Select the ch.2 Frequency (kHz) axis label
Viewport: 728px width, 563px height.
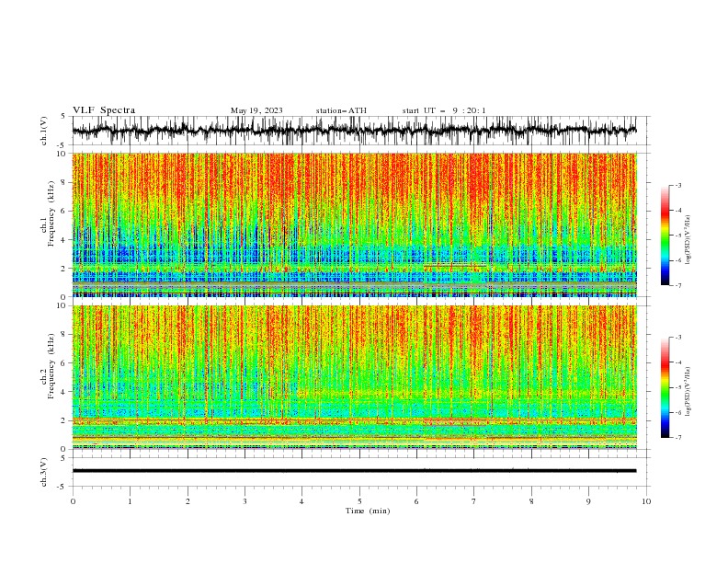click(x=49, y=366)
